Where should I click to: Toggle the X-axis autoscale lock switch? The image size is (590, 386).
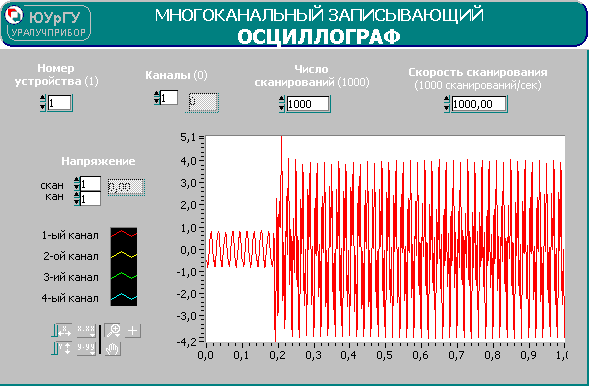tap(54, 330)
